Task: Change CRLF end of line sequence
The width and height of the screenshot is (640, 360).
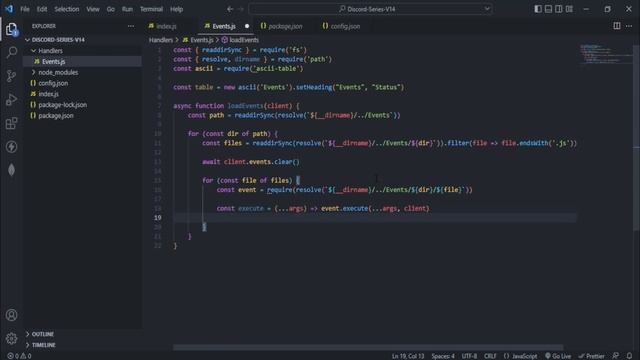Action: (x=490, y=356)
